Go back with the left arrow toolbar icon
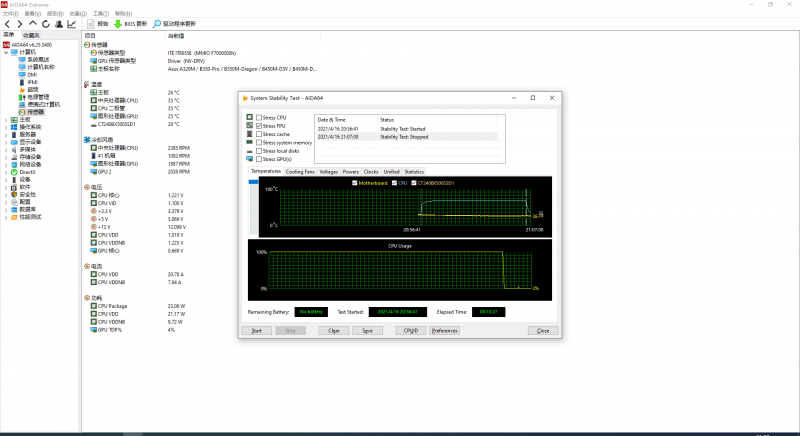 pyautogui.click(x=7, y=24)
